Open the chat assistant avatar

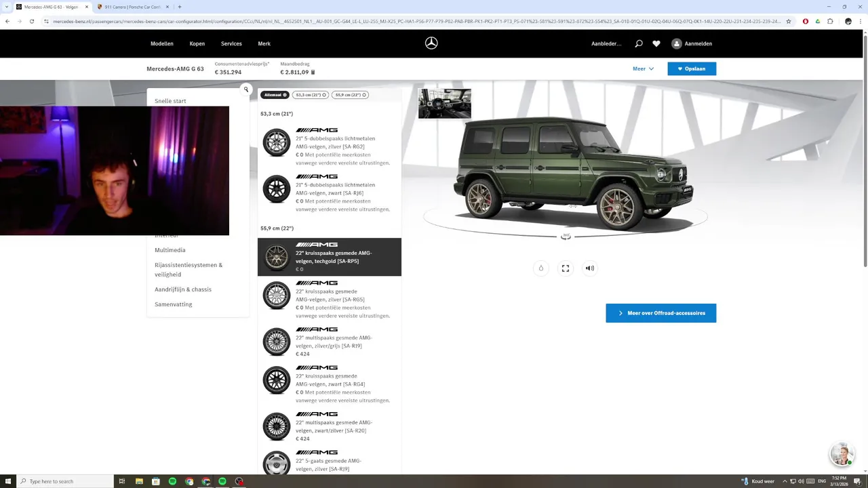pyautogui.click(x=842, y=455)
